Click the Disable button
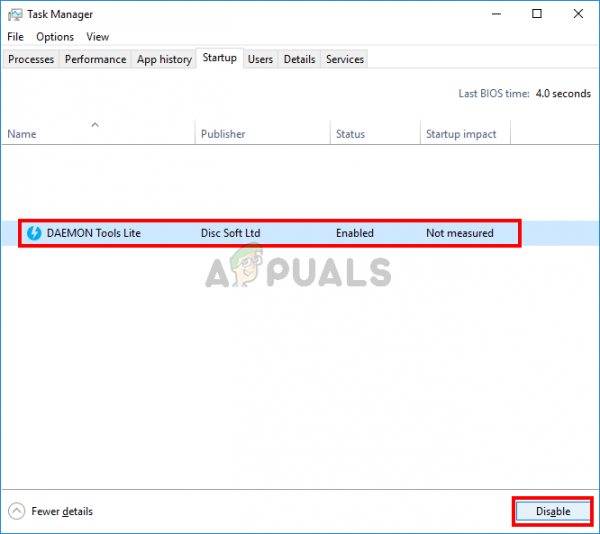The height and width of the screenshot is (534, 600). coord(553,511)
